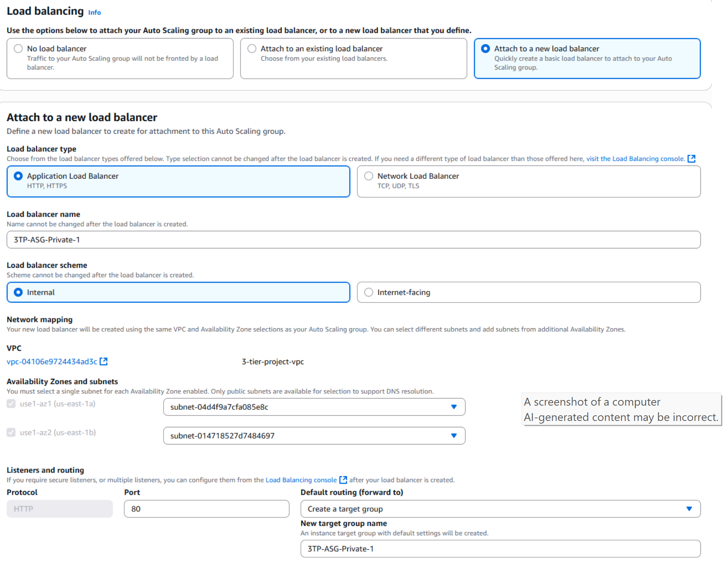Select Network Load Balancer type

[368, 176]
